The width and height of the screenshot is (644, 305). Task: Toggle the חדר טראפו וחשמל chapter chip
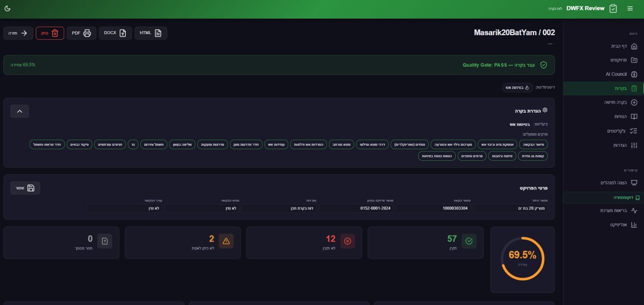(47, 145)
